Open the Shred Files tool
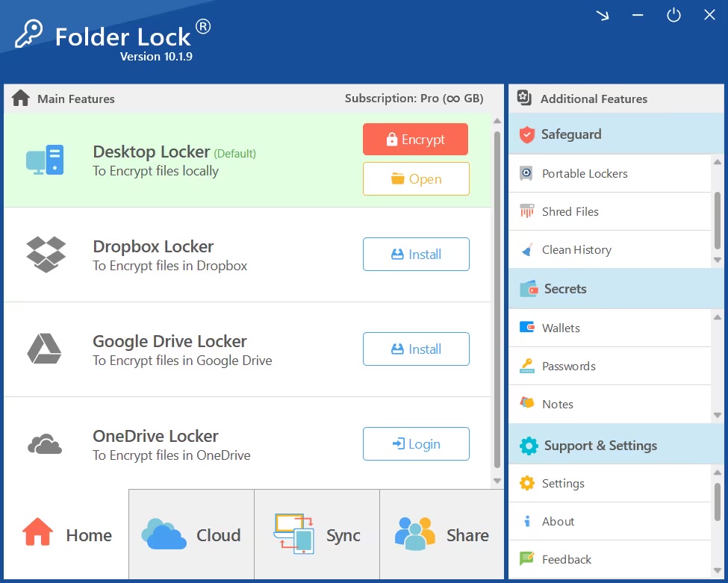The image size is (728, 583). pos(570,211)
